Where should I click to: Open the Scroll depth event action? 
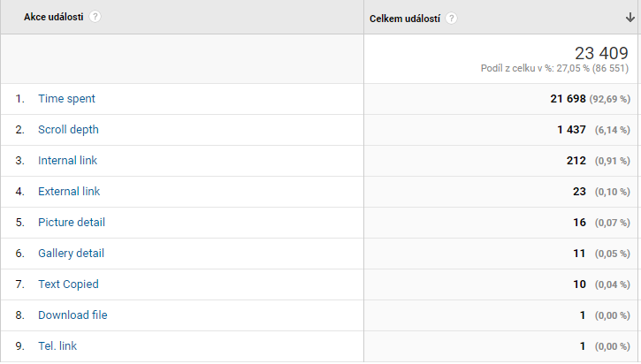click(68, 130)
